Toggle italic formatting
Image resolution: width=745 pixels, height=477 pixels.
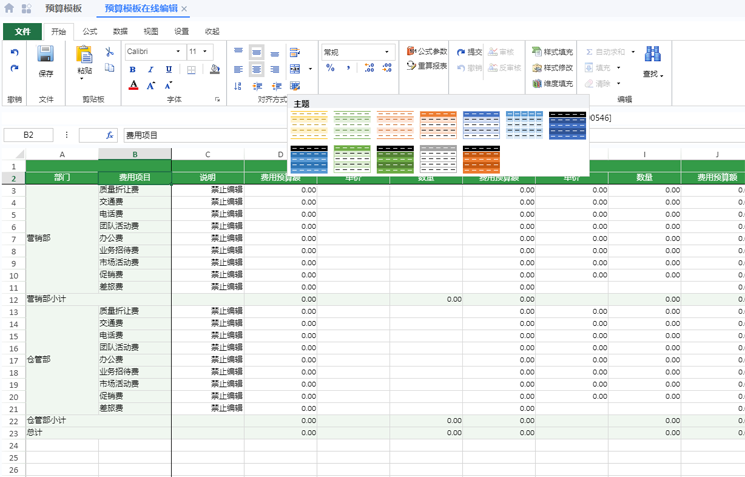pyautogui.click(x=150, y=69)
